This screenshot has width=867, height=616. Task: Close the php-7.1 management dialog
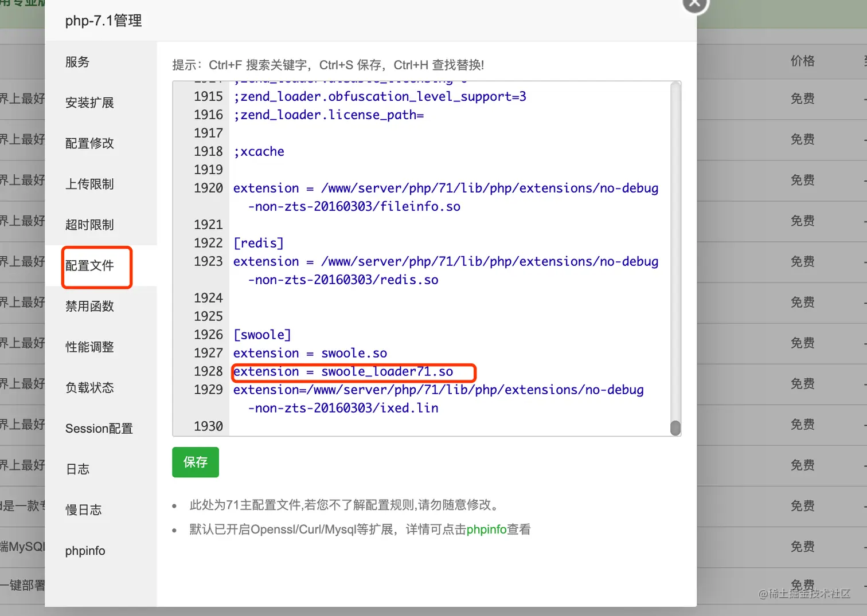695,3
